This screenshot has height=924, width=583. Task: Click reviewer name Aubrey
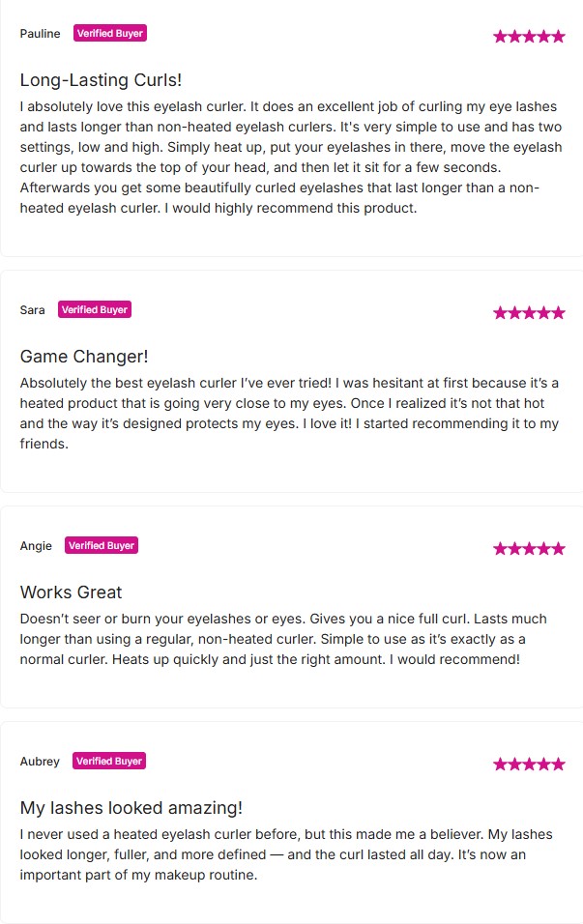(40, 762)
